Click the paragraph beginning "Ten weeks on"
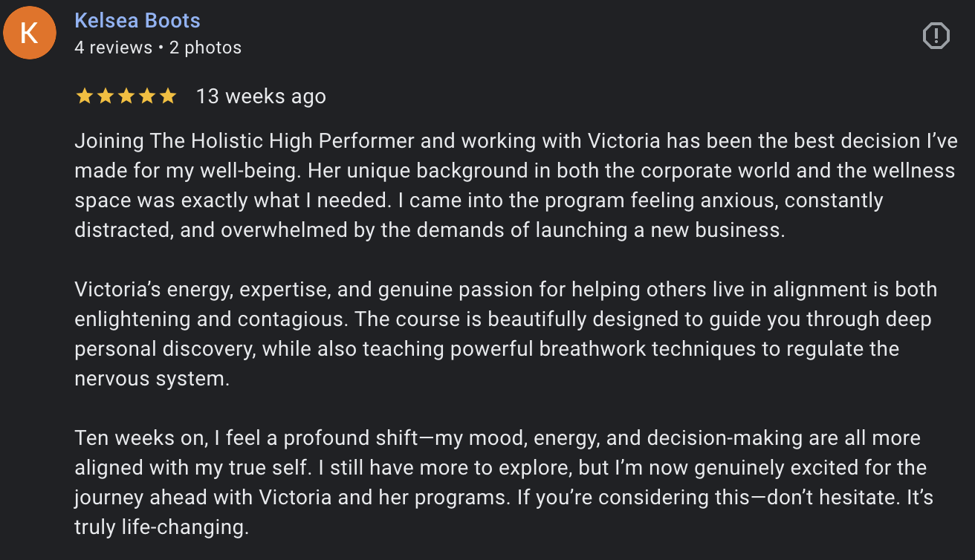 click(x=498, y=468)
